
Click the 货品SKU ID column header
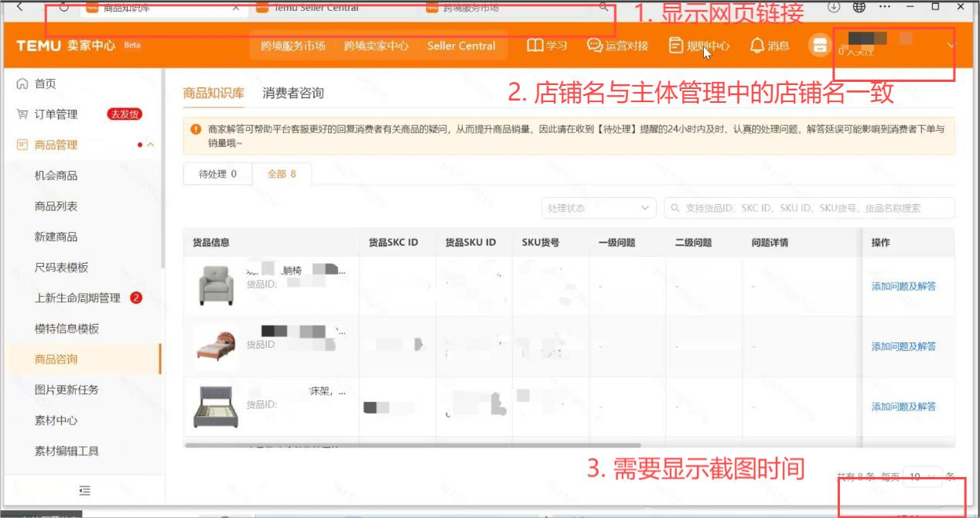(x=470, y=243)
